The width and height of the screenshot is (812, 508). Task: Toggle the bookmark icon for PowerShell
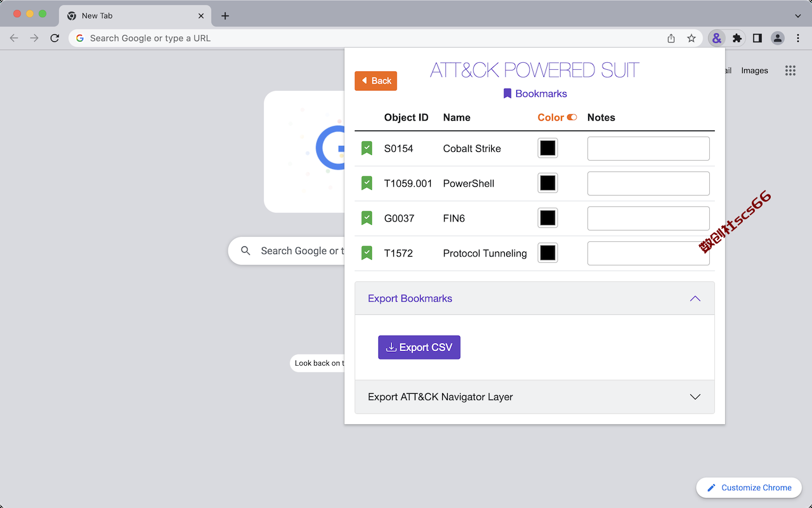pyautogui.click(x=367, y=184)
